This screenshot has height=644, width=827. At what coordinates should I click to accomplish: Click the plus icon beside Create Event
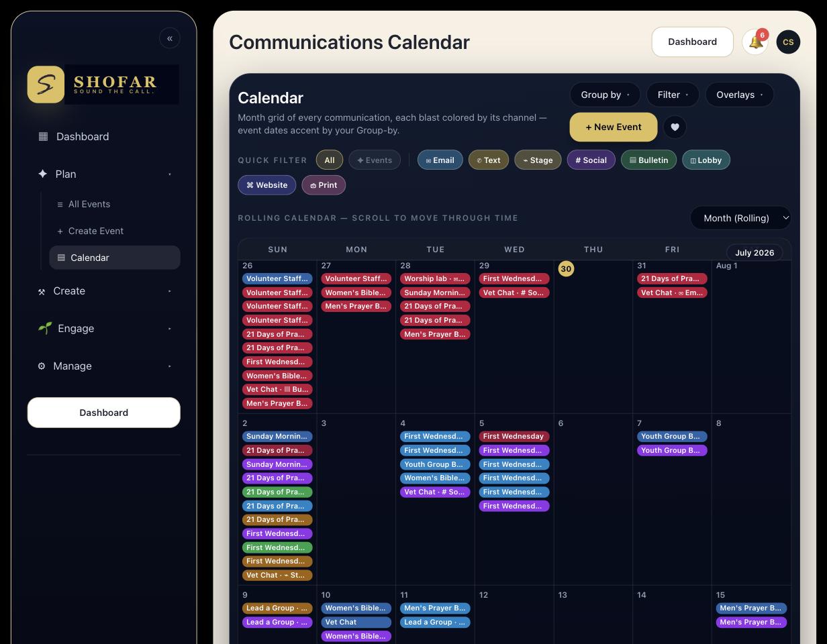pos(60,231)
